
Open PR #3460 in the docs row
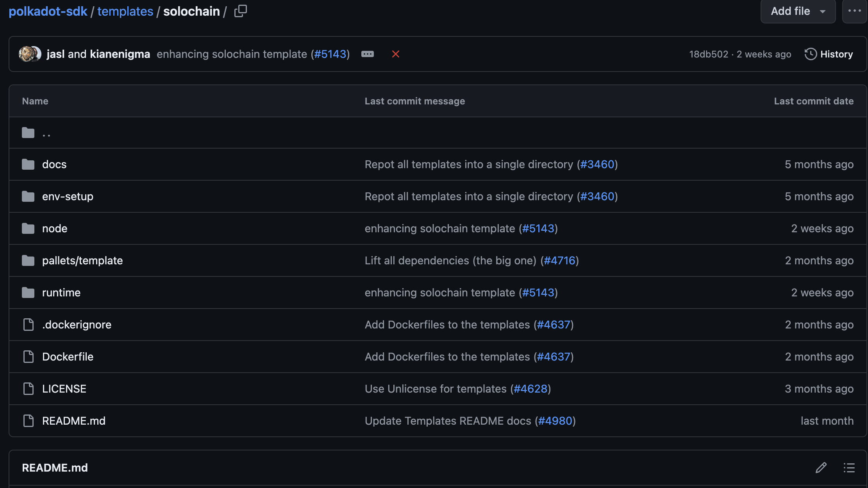pyautogui.click(x=597, y=164)
